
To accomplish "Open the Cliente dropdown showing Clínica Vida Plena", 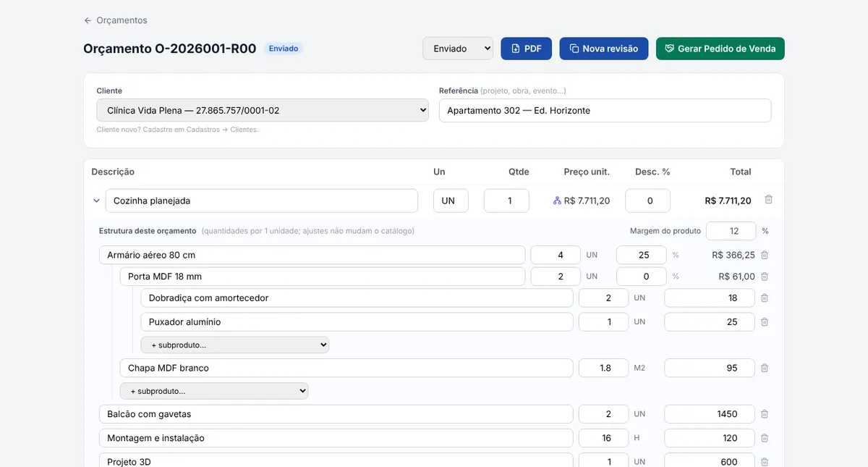I will click(x=263, y=110).
